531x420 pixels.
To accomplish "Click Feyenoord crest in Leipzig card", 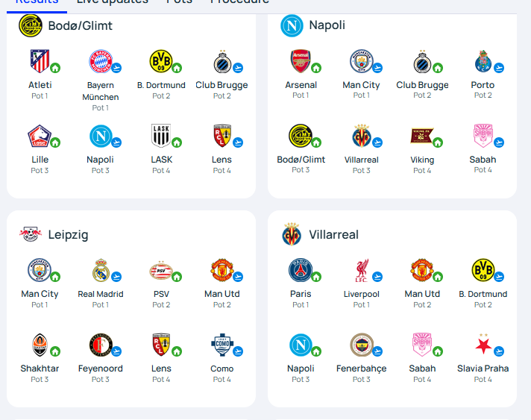I will click(x=101, y=345).
